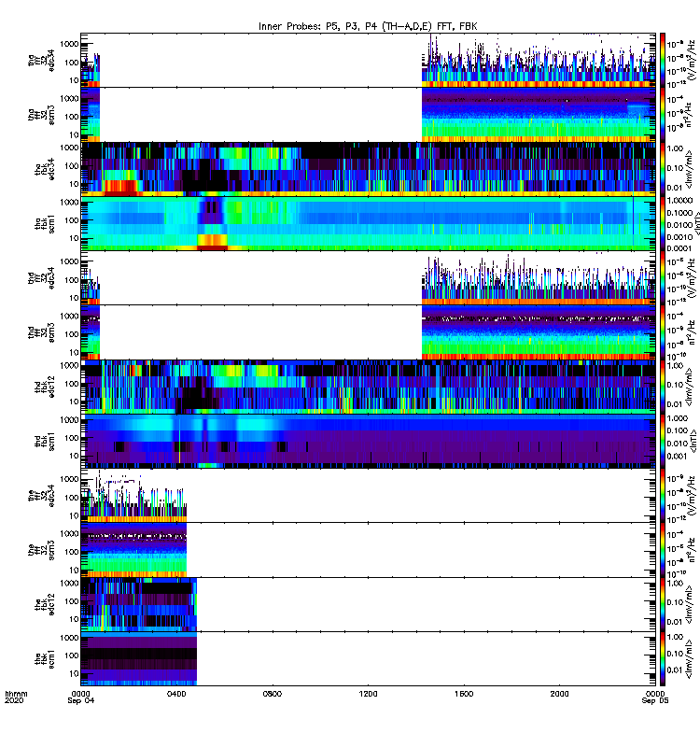Viewport: 700px width, 747px height.
Task: Click the color bar beside the tha fff scm3 panel
Action: click(x=663, y=115)
